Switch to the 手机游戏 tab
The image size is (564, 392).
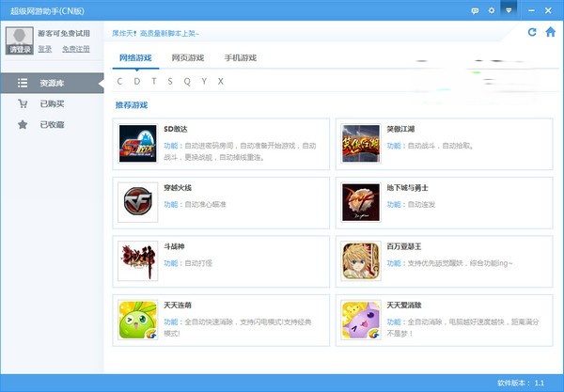point(241,58)
